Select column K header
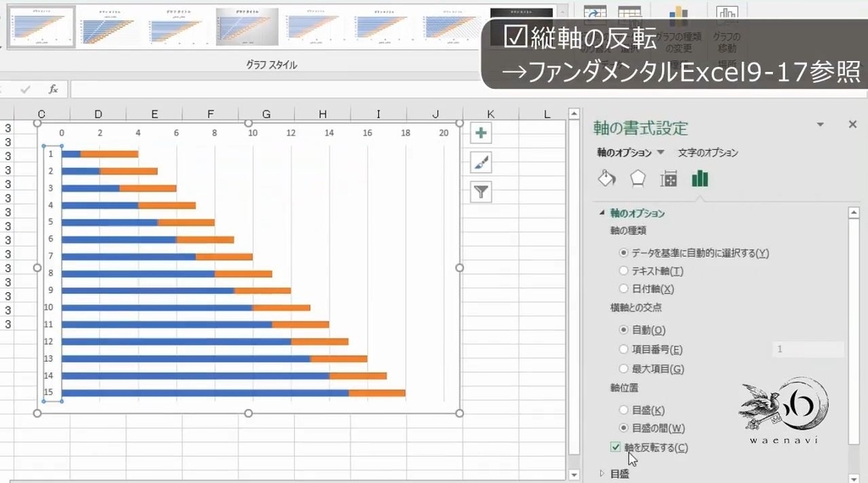The width and height of the screenshot is (868, 483). [491, 114]
